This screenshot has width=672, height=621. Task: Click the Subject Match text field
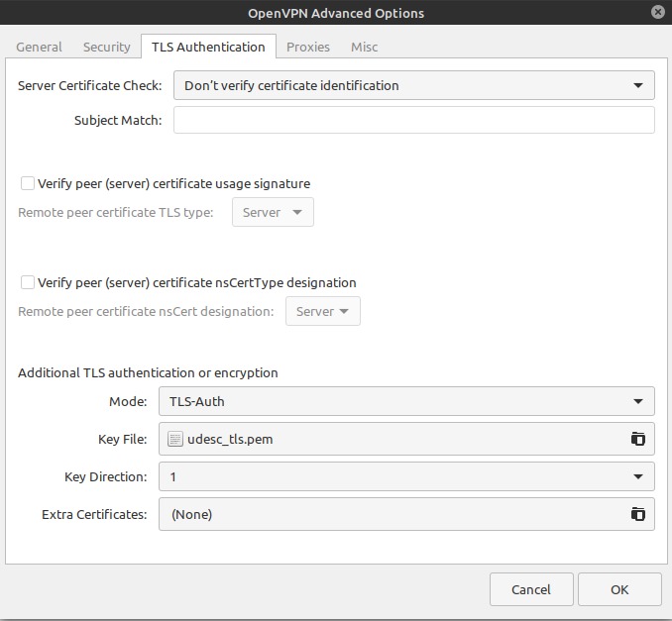coord(413,121)
